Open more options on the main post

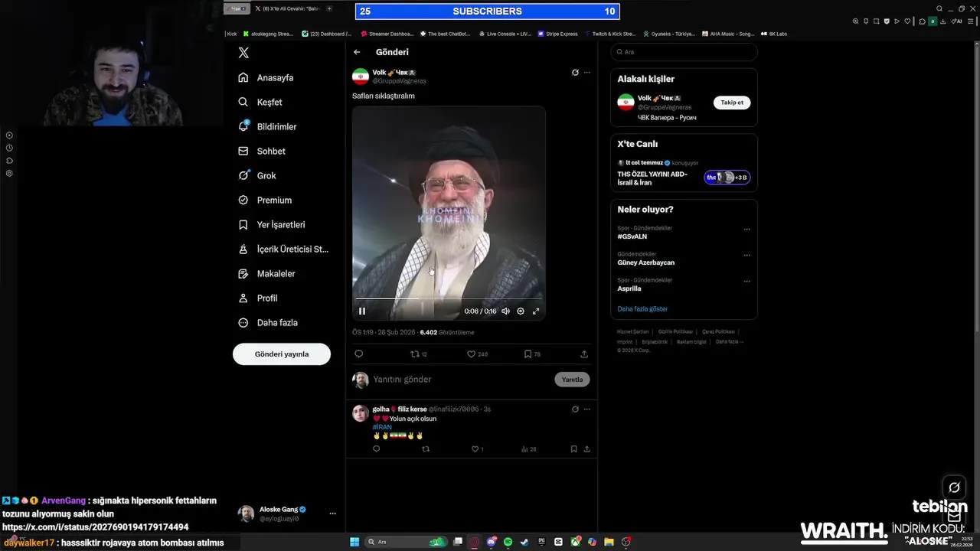[587, 73]
